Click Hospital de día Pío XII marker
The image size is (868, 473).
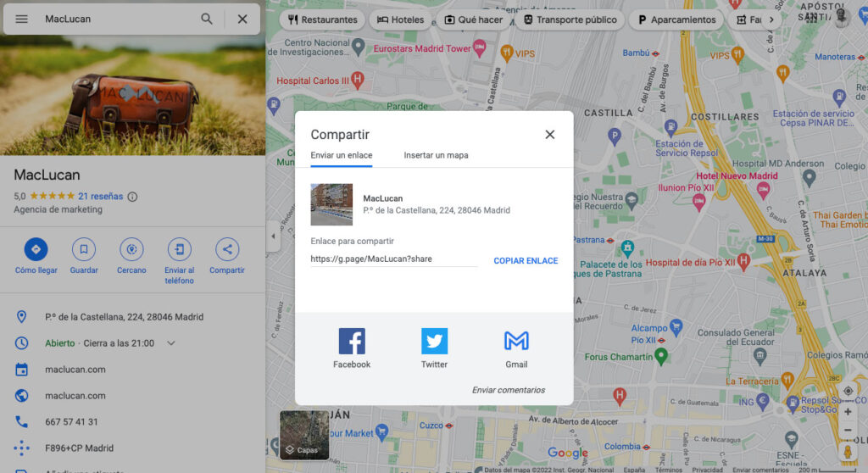pos(744,261)
